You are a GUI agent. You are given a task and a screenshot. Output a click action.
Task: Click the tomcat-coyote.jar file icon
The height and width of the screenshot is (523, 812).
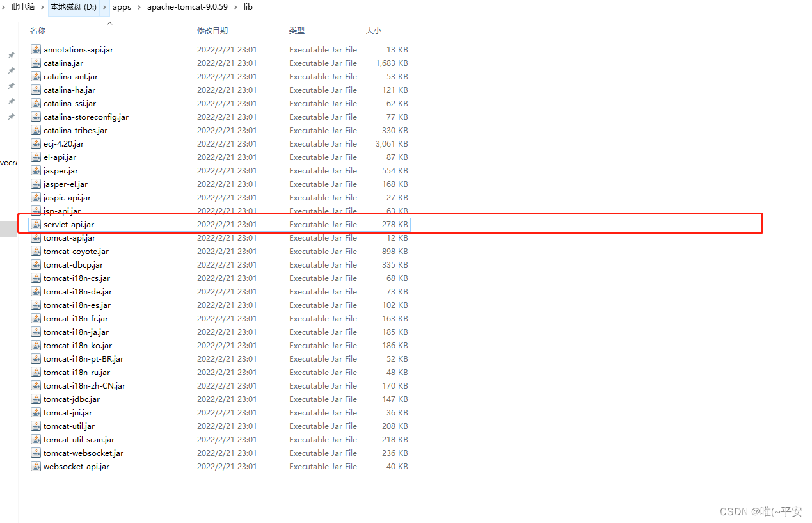point(36,252)
